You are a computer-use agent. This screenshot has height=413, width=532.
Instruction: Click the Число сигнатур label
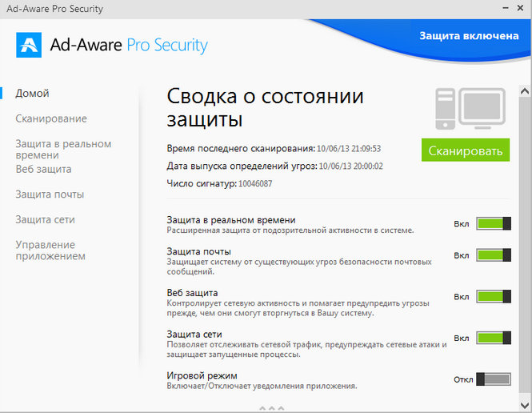pos(202,184)
